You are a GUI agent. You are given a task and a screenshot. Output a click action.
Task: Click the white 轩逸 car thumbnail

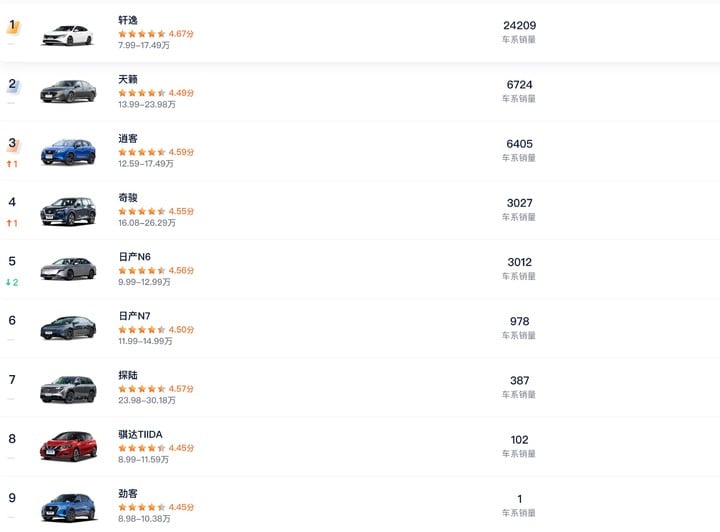click(x=67, y=35)
